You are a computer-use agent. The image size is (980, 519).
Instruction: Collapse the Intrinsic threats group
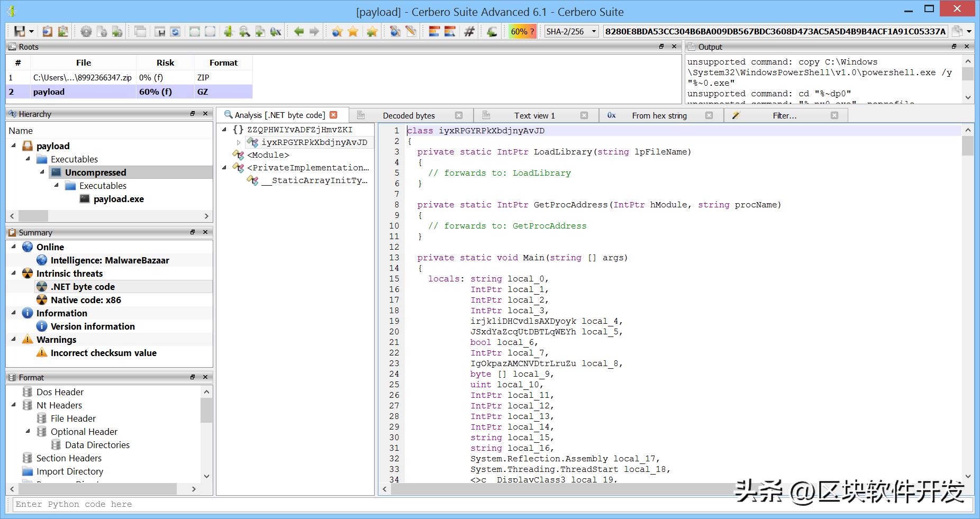coord(14,274)
